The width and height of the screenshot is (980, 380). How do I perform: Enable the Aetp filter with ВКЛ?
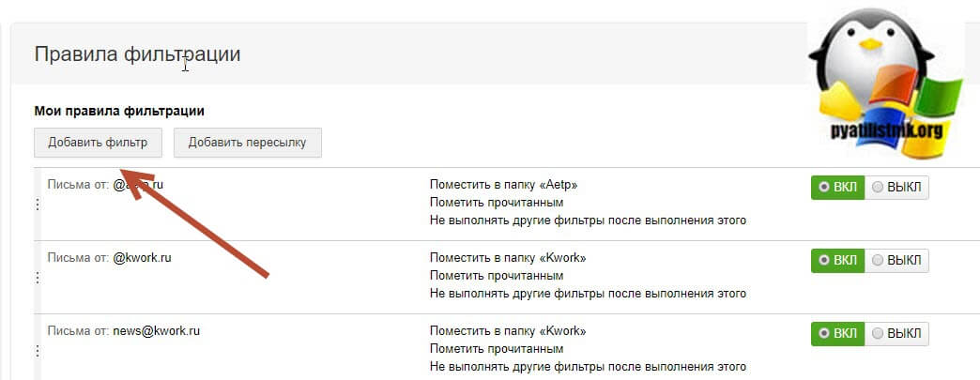837,187
